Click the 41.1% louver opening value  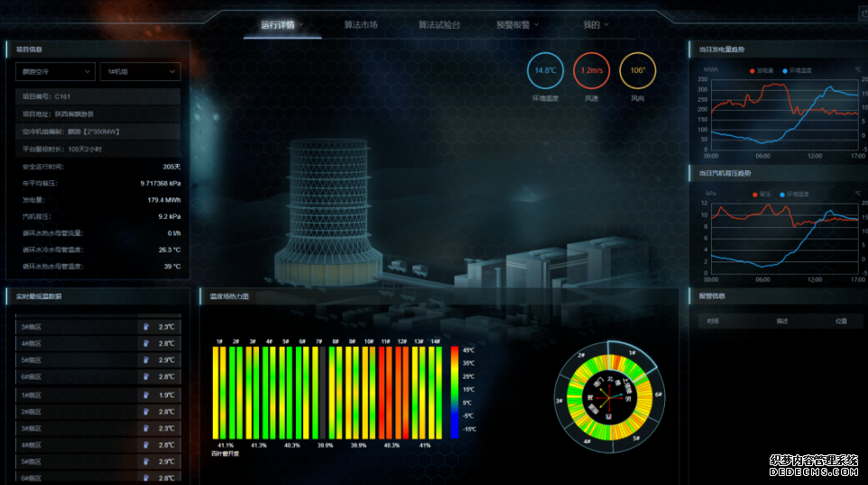click(226, 445)
